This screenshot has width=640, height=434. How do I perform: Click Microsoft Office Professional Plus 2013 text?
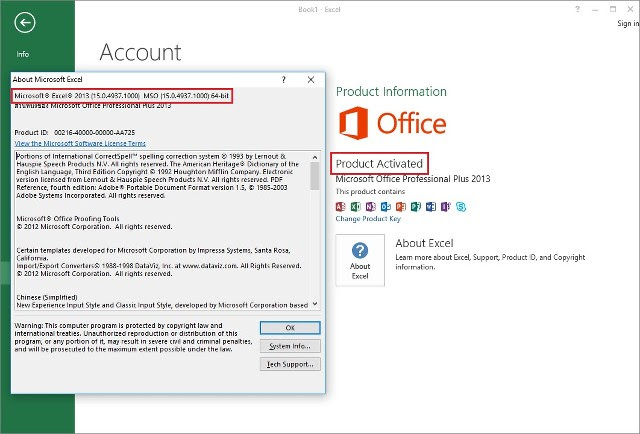coord(413,179)
